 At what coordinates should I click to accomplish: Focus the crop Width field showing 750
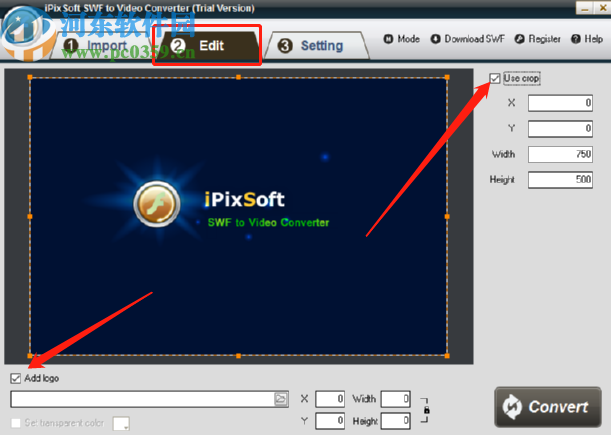pos(560,154)
